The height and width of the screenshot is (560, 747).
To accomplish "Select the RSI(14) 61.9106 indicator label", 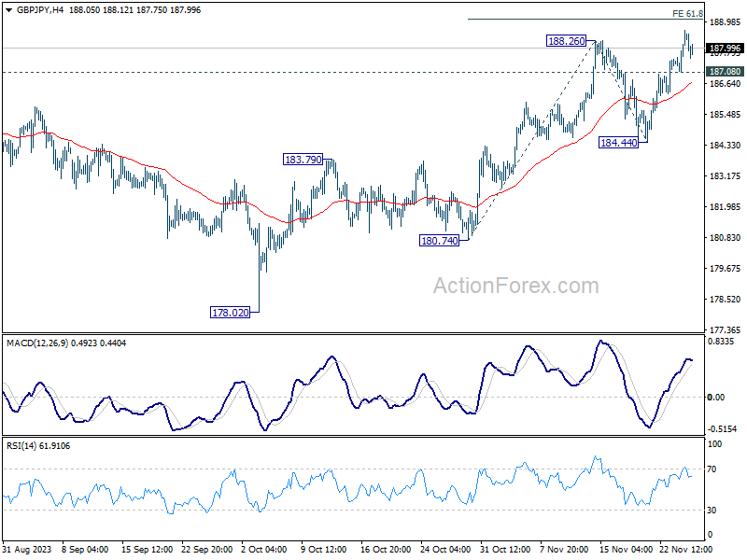I will (x=38, y=446).
